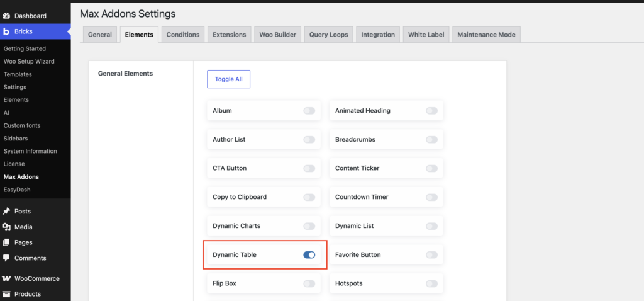Open the Sidebars submenu link

click(15, 139)
